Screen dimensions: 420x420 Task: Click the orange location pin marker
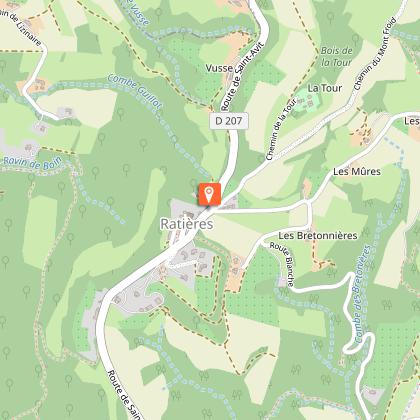[x=209, y=194]
